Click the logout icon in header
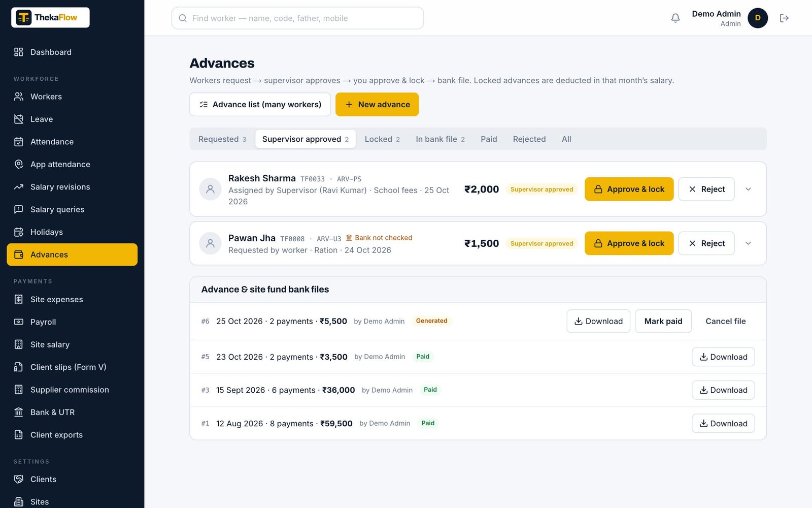The height and width of the screenshot is (508, 812). (784, 18)
